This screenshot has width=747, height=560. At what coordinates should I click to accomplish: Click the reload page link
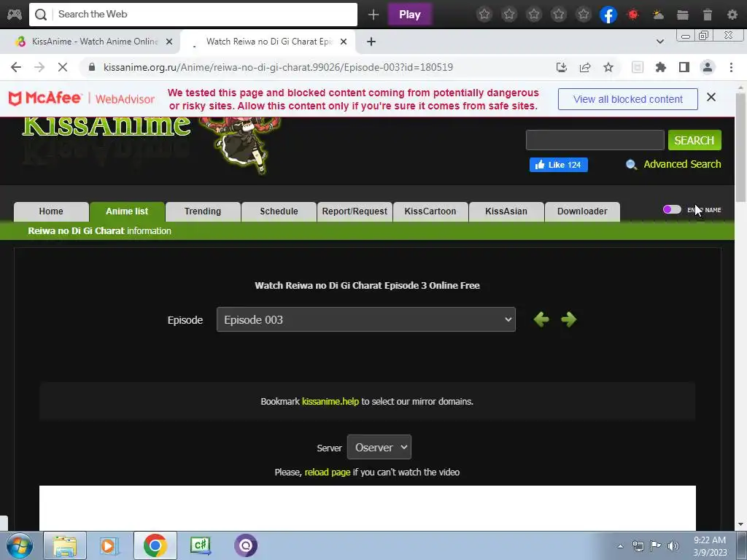coord(328,472)
